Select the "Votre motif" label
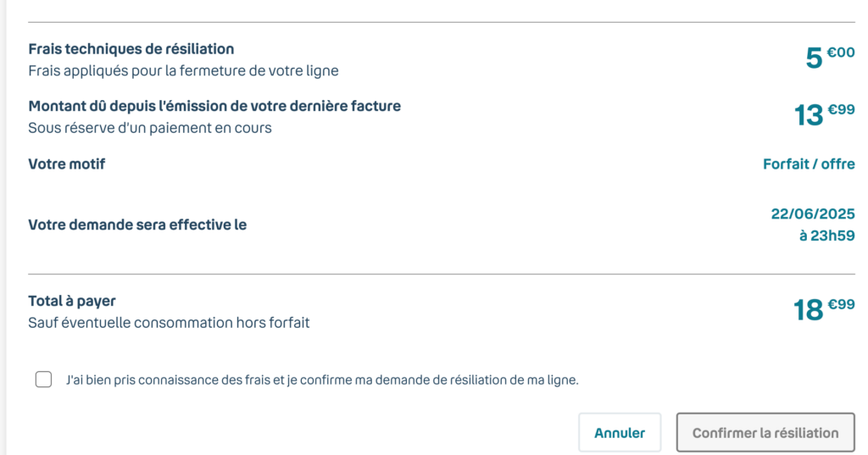Screen dimensions: 868x455 point(67,164)
